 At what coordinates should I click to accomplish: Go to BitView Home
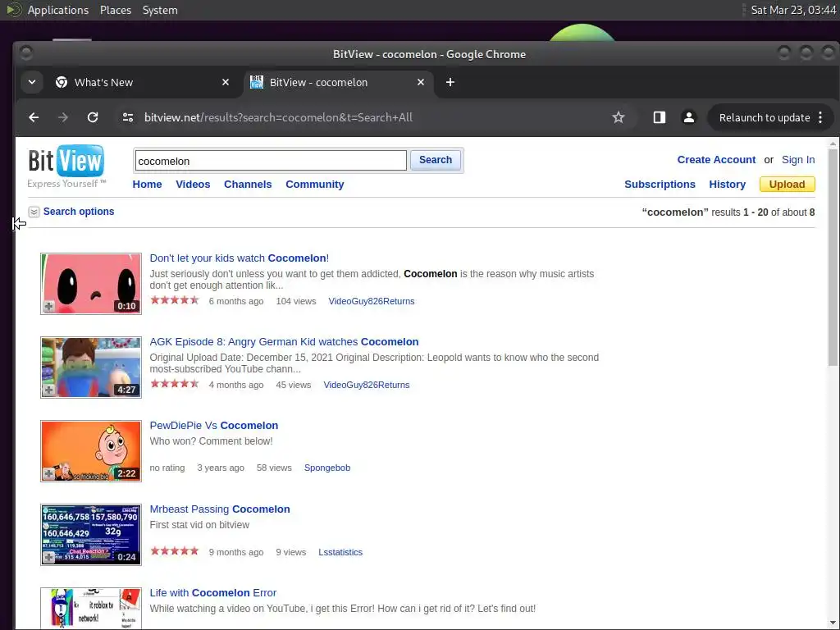[x=148, y=185]
